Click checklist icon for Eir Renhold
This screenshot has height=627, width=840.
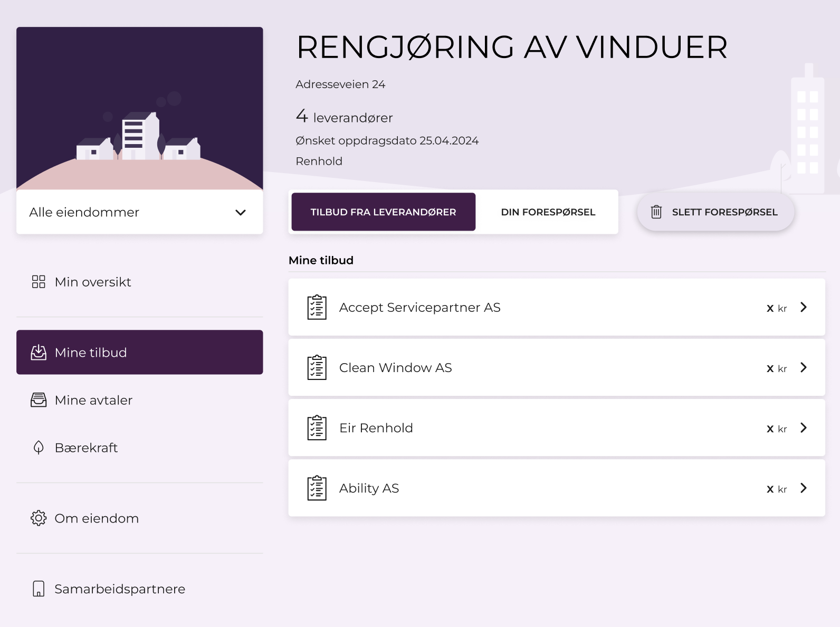pyautogui.click(x=317, y=427)
